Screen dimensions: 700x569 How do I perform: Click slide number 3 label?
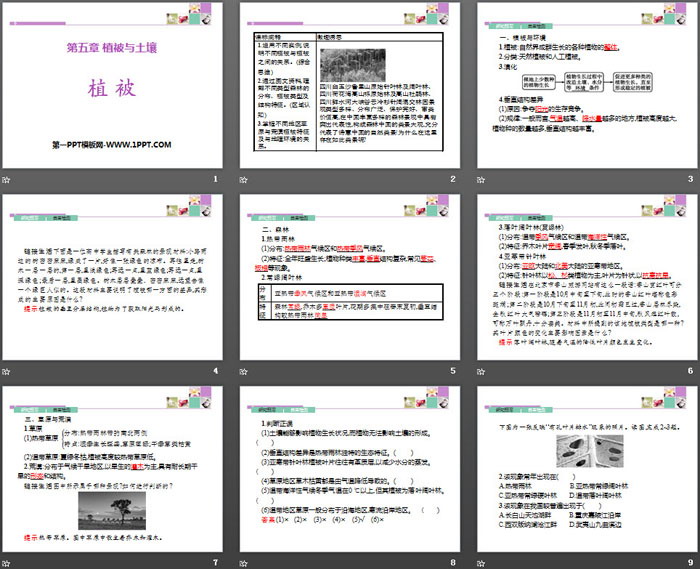690,179
